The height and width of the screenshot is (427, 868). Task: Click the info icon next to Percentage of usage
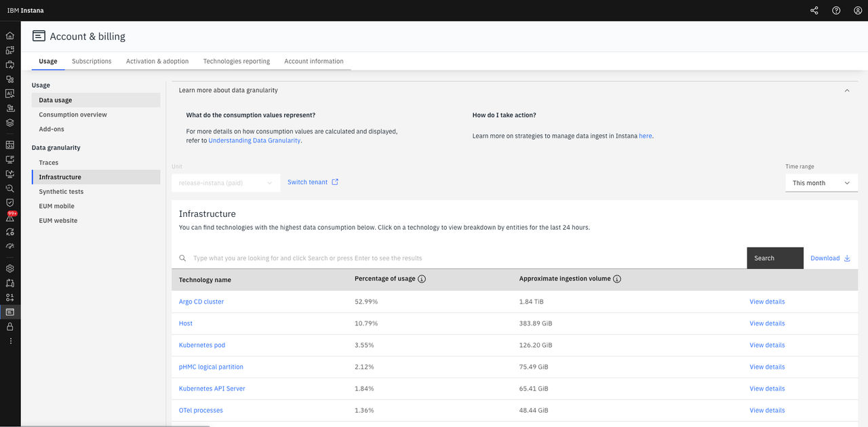tap(422, 279)
